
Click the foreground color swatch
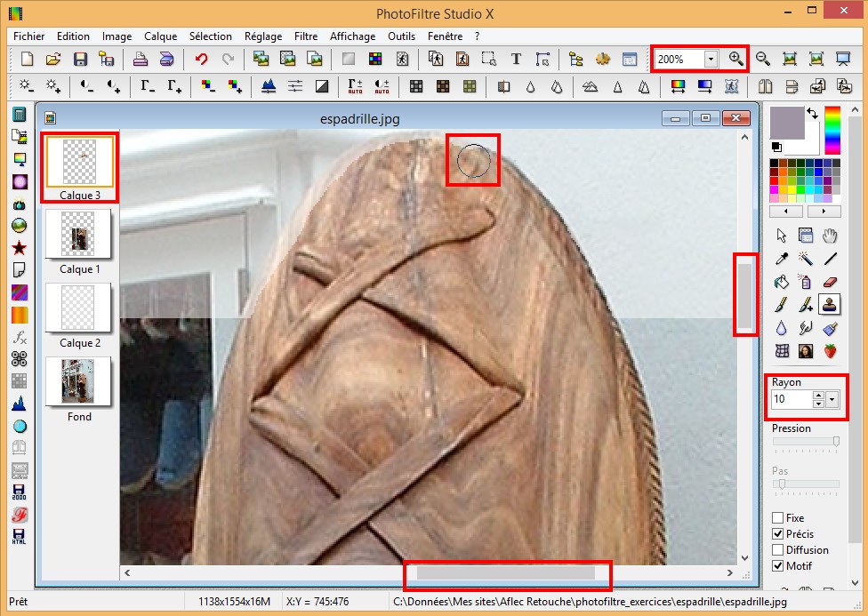pyautogui.click(x=786, y=123)
